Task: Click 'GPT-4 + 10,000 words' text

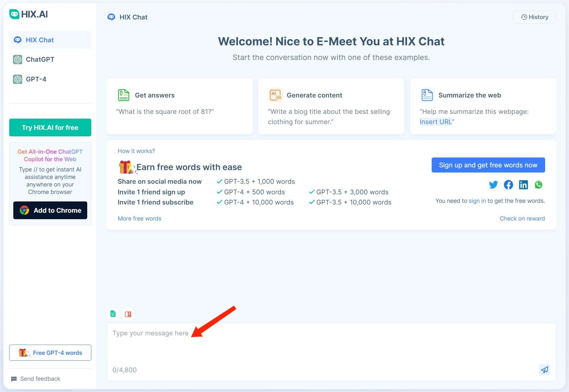Action: pos(259,202)
